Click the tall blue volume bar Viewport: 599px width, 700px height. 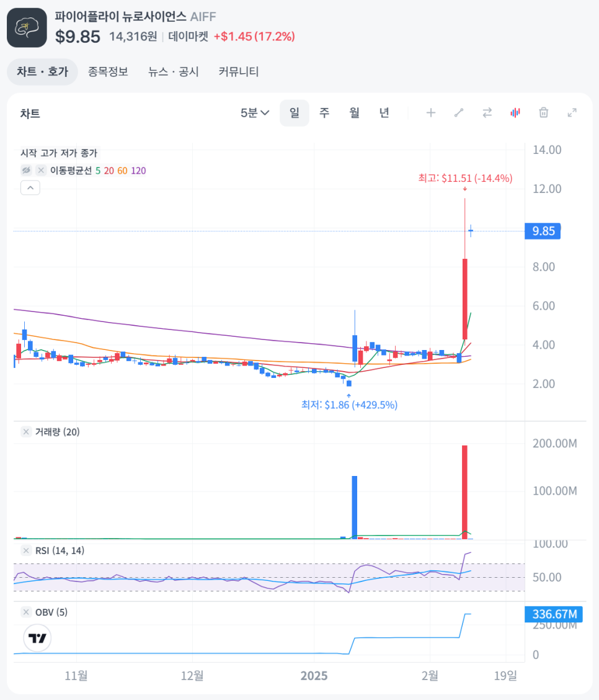point(355,508)
